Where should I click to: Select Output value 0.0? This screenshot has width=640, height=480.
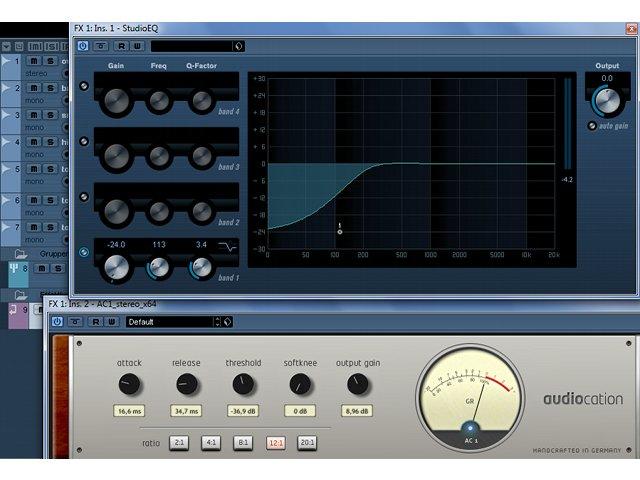point(607,78)
